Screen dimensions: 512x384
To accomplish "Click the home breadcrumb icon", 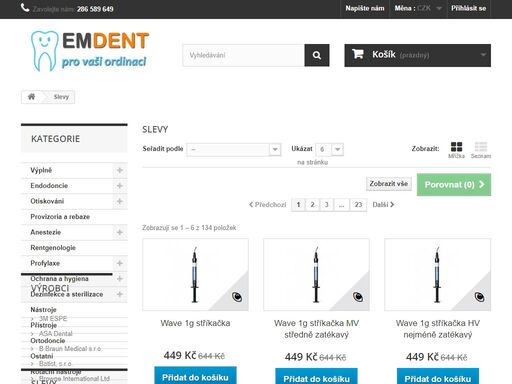I will click(32, 97).
